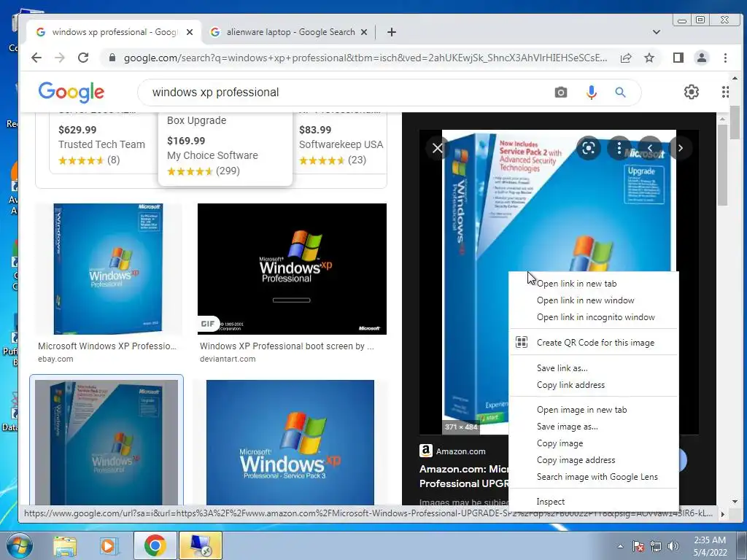Open Windows Explorer from taskbar
The width and height of the screenshot is (747, 560).
pos(65,545)
